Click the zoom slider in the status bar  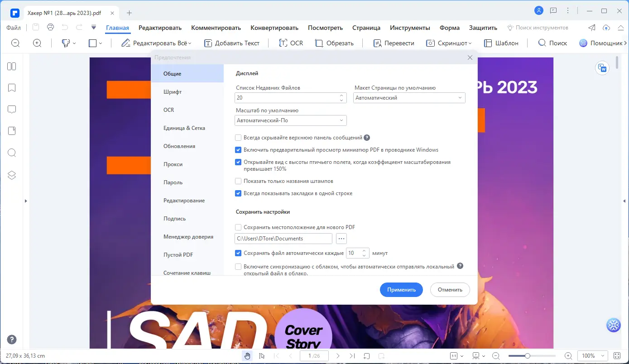tap(532, 356)
